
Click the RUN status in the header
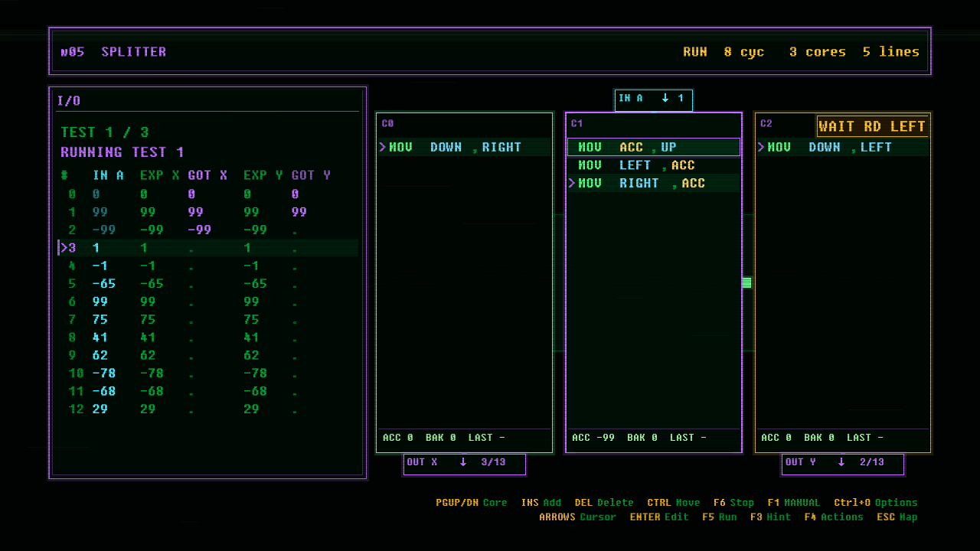point(695,52)
